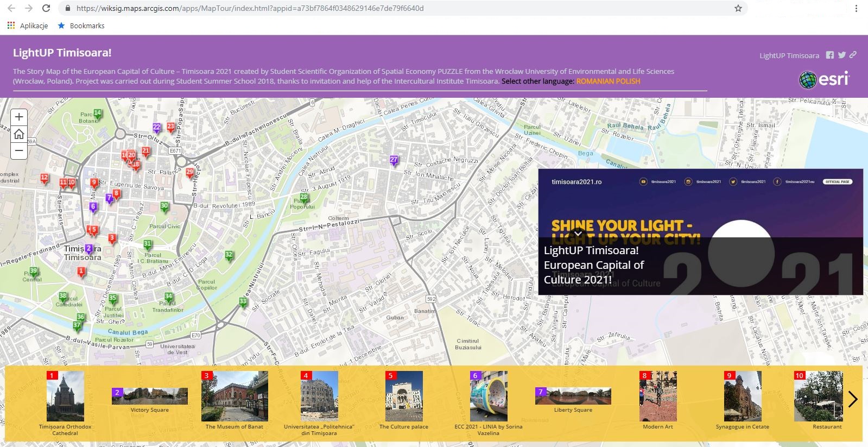Select green map marker 14 at Parc Botanic
The width and height of the screenshot is (868, 447).
97,115
